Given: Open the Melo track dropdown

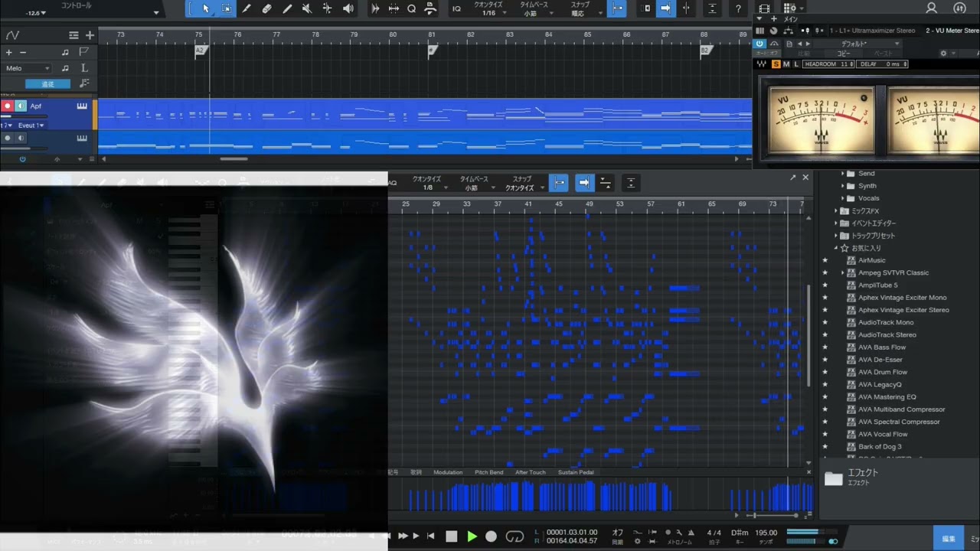Looking at the screenshot, I should click(27, 68).
